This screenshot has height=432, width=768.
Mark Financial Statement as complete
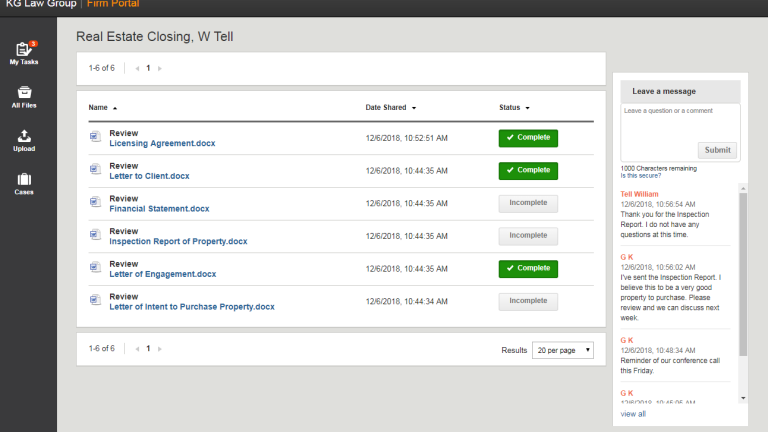528,204
